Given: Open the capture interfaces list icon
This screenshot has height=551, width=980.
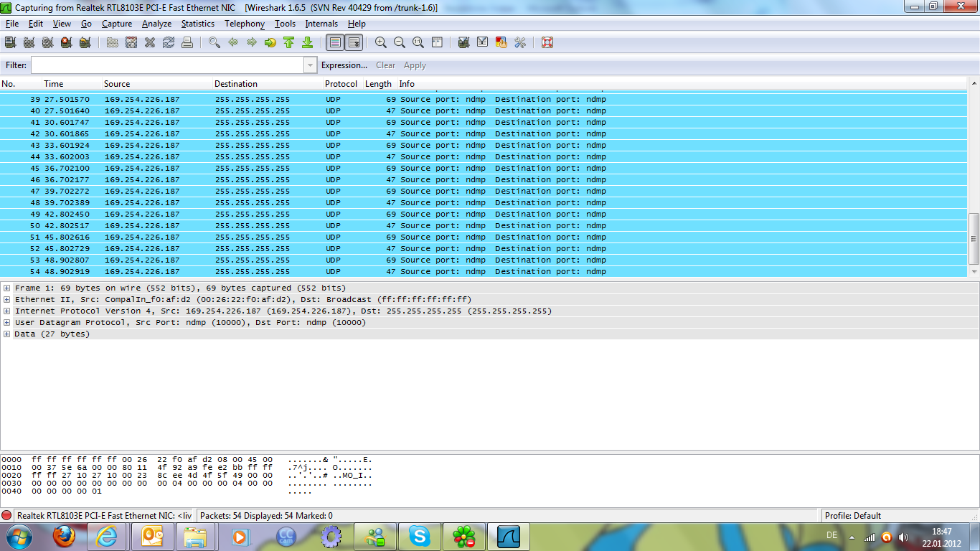Looking at the screenshot, I should point(10,42).
